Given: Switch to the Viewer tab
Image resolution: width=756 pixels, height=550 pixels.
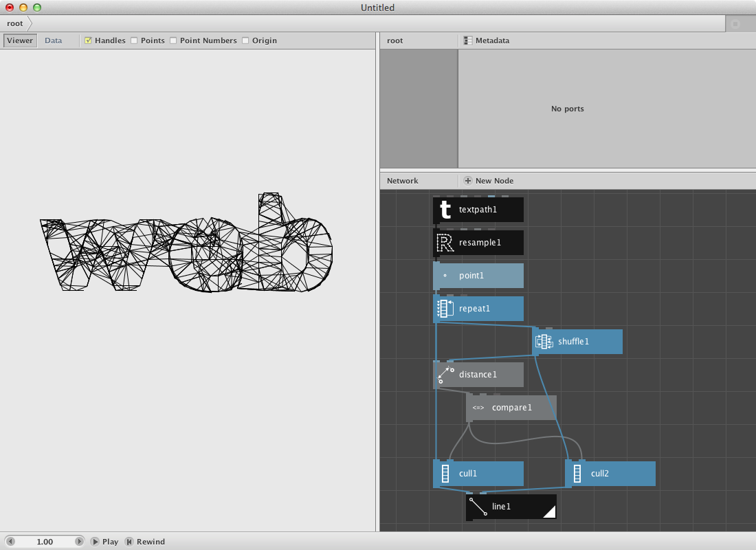Looking at the screenshot, I should 20,41.
